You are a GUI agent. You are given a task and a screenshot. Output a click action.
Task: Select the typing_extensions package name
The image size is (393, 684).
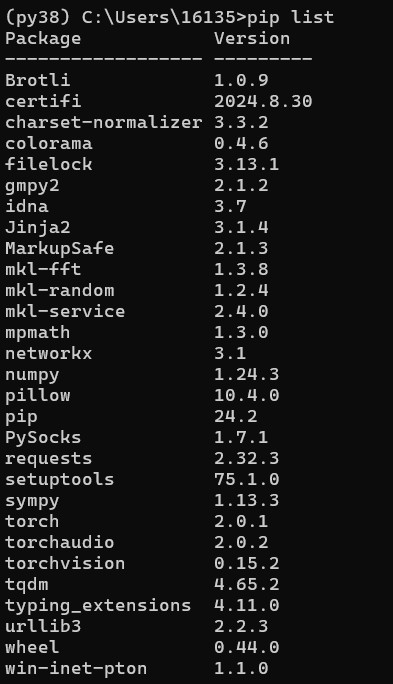point(98,605)
